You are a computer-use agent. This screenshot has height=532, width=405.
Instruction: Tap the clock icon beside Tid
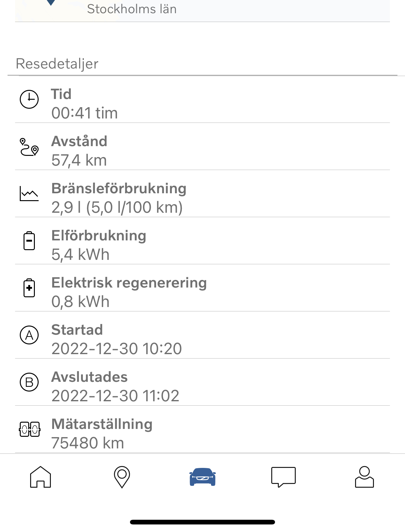(x=29, y=99)
